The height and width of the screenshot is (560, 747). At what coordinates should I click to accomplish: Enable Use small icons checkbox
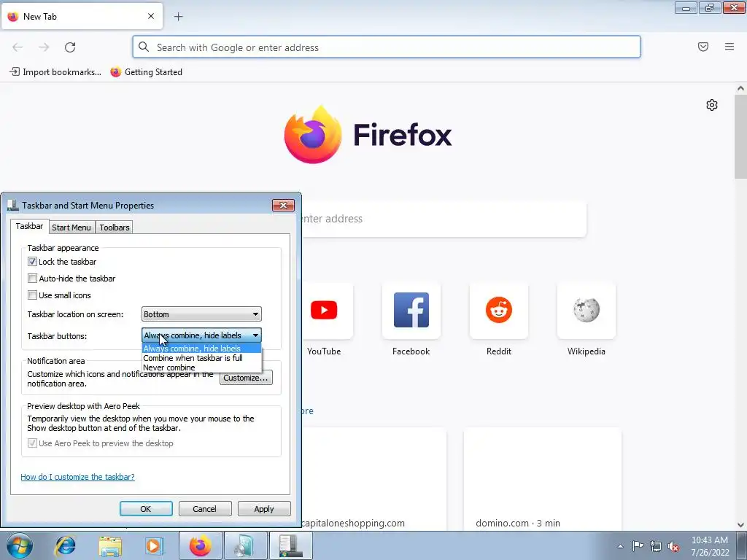point(32,295)
